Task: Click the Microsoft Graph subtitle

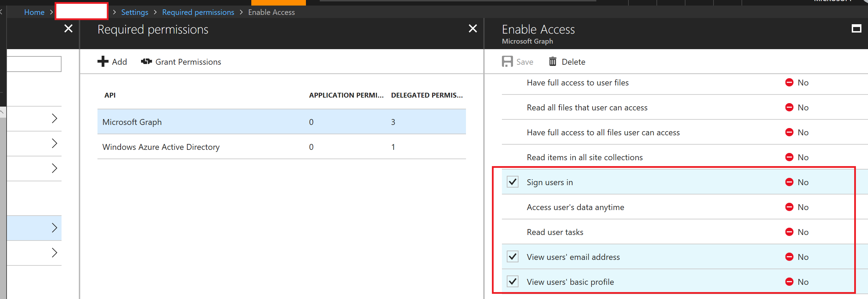Action: point(528,41)
